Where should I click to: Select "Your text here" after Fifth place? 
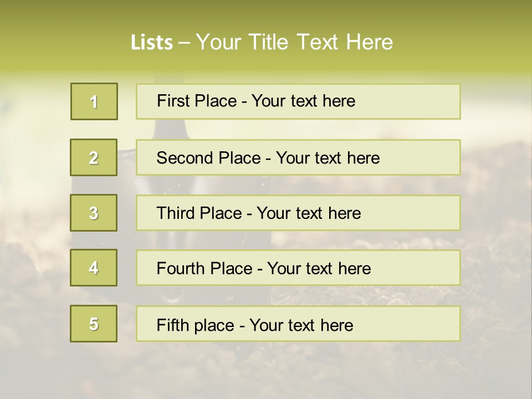[x=301, y=325]
